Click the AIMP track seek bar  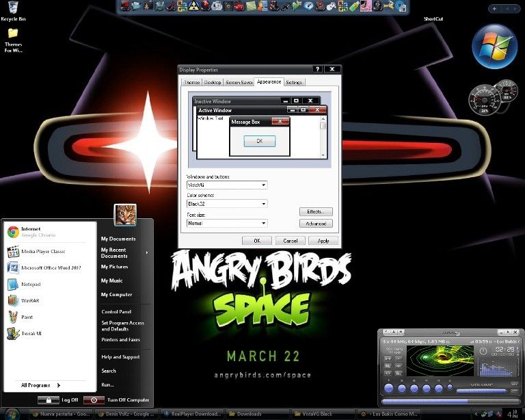(x=451, y=402)
